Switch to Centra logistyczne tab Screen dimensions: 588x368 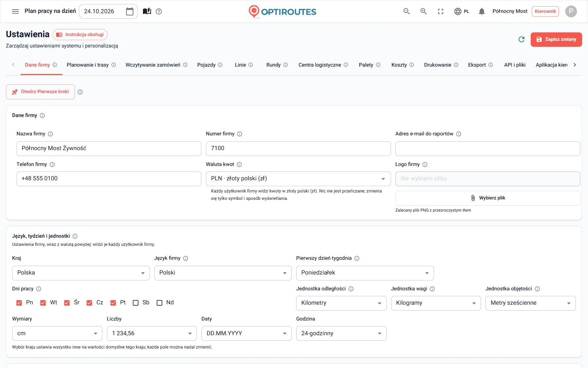(323, 65)
